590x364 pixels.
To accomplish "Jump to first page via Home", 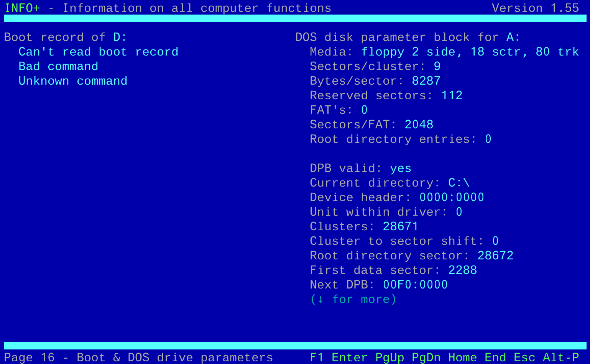I will (x=462, y=357).
